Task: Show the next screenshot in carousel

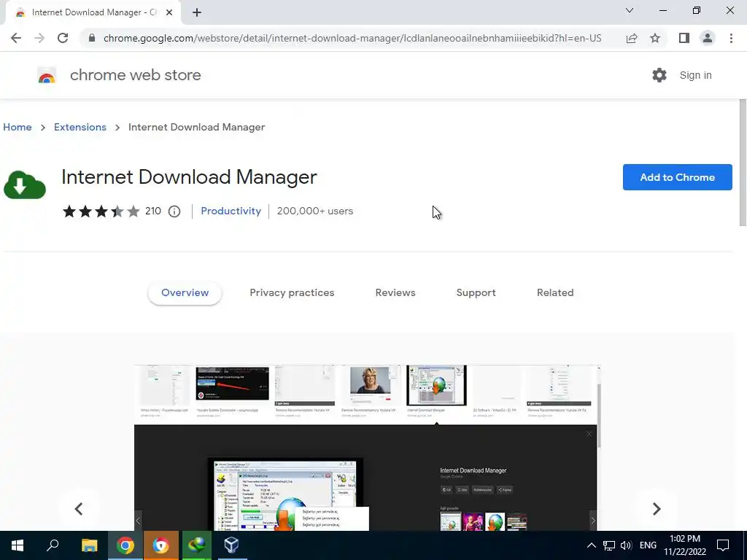Action: pos(657,508)
